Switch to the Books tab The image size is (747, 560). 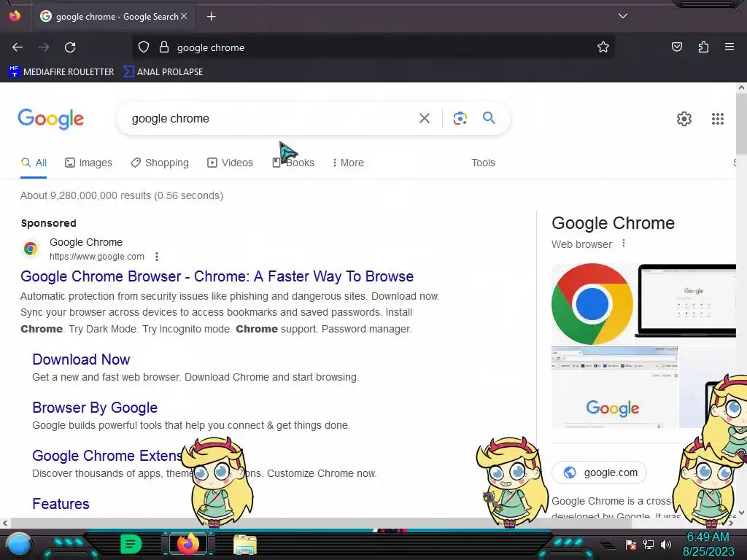[x=293, y=163]
